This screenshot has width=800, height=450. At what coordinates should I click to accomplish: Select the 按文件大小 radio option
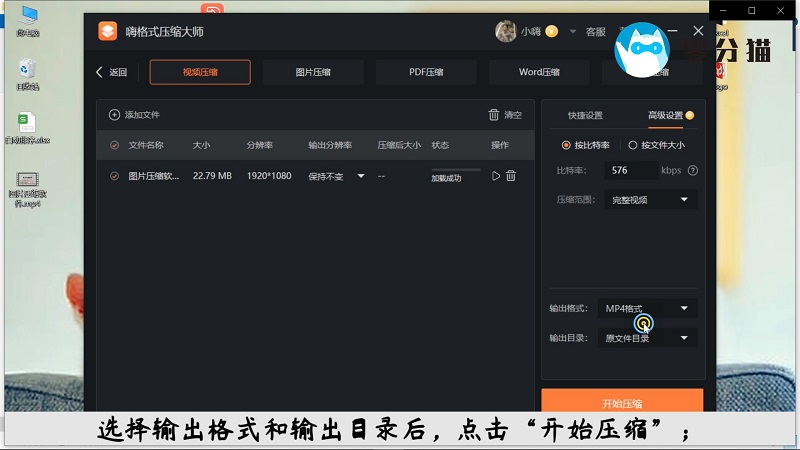pos(632,145)
